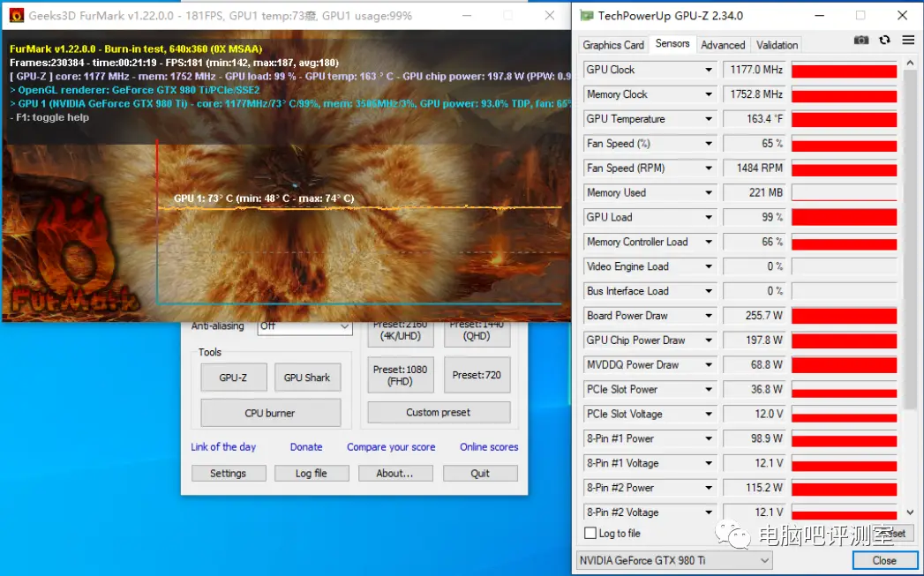924x576 pixels.
Task: Click the 163.4 °F temperature value
Action: click(755, 119)
